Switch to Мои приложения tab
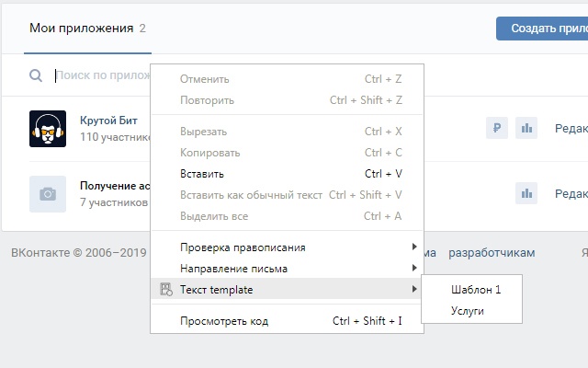Image resolution: width=588 pixels, height=368 pixels. [x=81, y=29]
